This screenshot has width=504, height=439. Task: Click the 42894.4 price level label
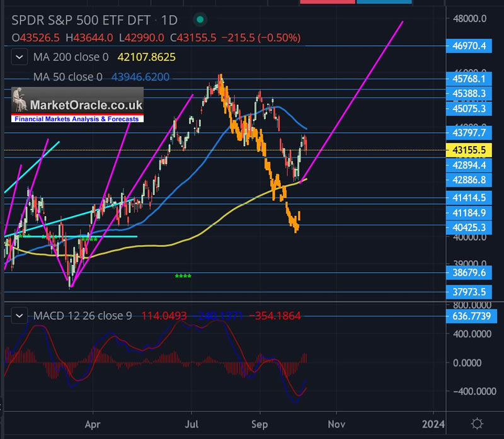click(469, 165)
